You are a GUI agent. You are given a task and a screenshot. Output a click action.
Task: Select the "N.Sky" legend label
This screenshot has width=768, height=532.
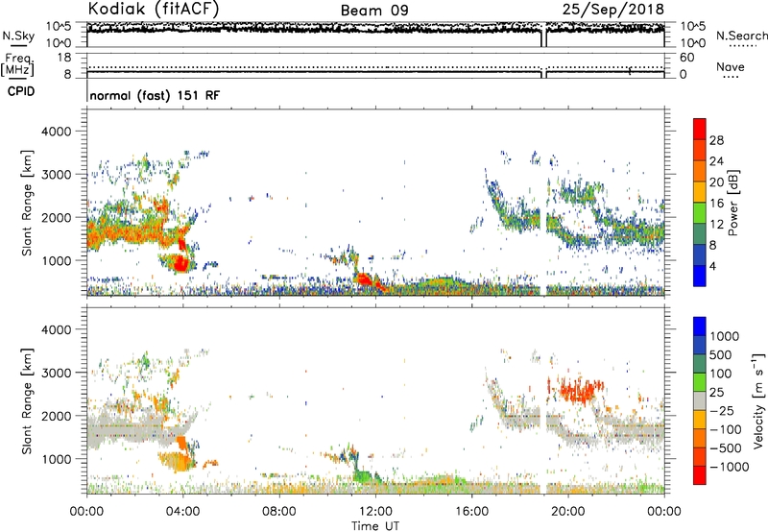point(18,36)
